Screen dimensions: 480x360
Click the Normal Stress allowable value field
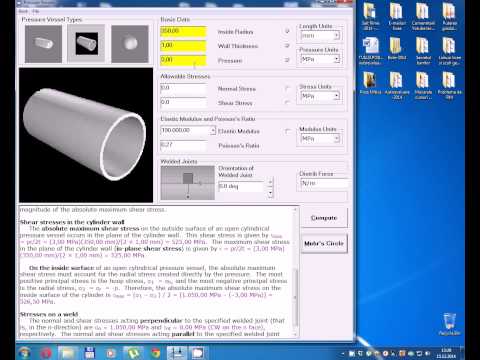coord(183,88)
